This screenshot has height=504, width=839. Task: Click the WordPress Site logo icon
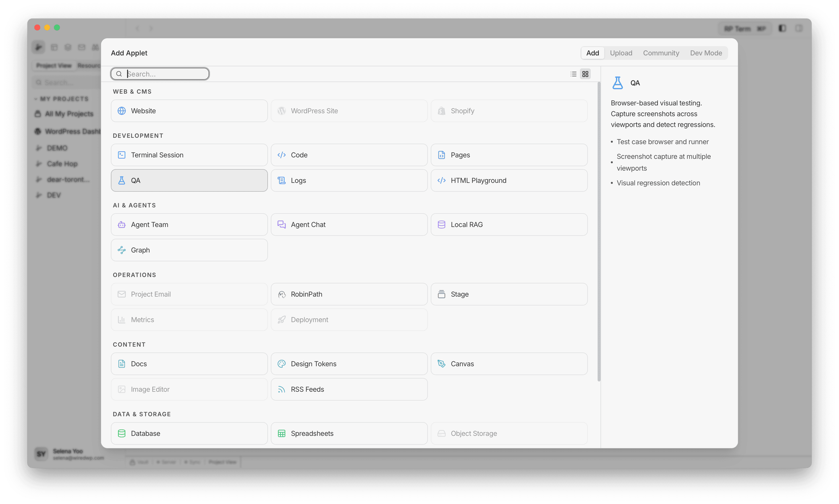click(281, 111)
